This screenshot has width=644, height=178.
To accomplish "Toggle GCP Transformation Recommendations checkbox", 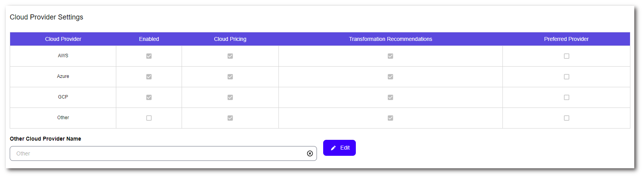I will pyautogui.click(x=390, y=97).
